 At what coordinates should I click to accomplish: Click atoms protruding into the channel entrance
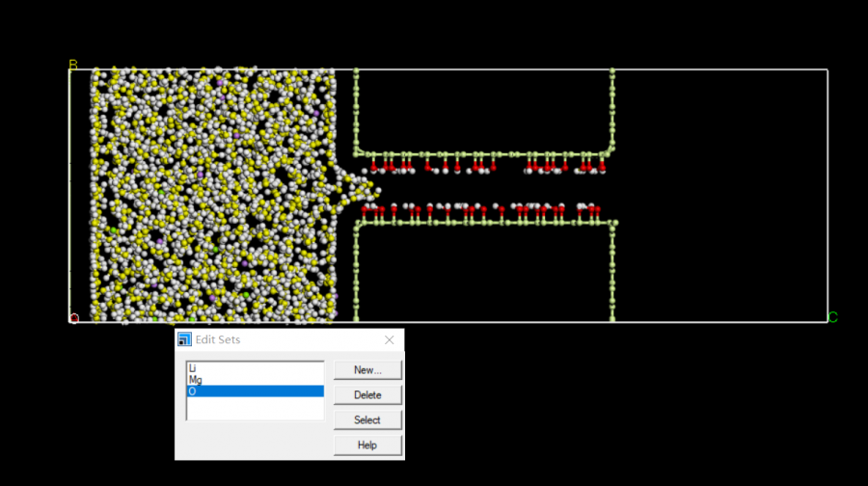(357, 185)
